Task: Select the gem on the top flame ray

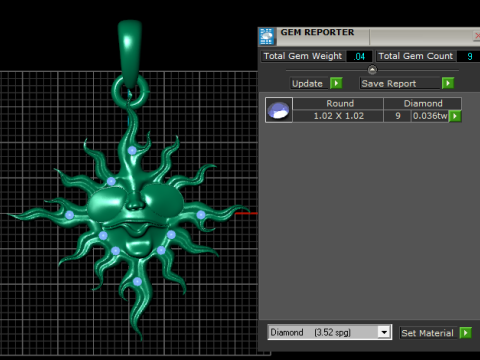Action: (x=132, y=151)
